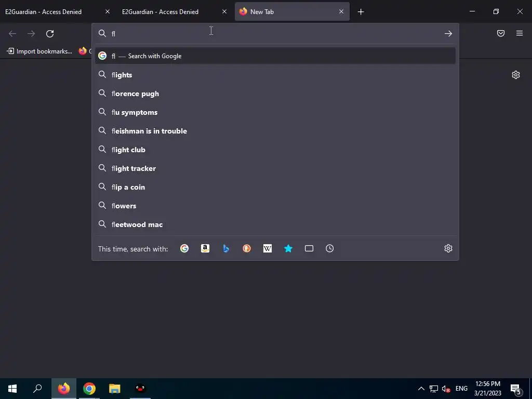The image size is (532, 399).
Task: Choose the 'flip a coin' suggestion
Action: click(275, 187)
